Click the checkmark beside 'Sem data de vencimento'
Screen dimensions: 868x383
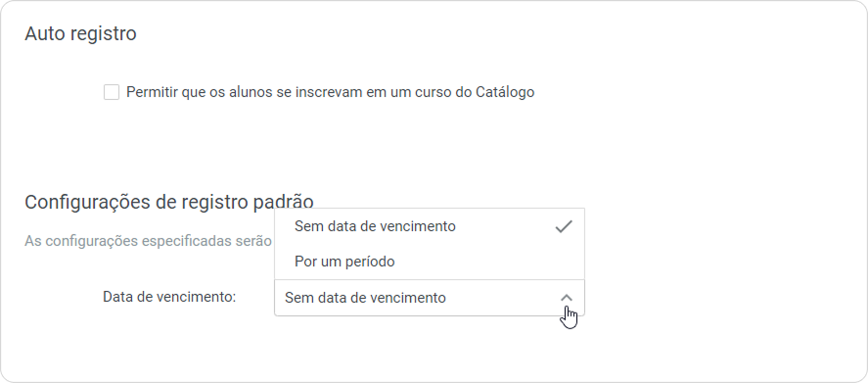[563, 226]
